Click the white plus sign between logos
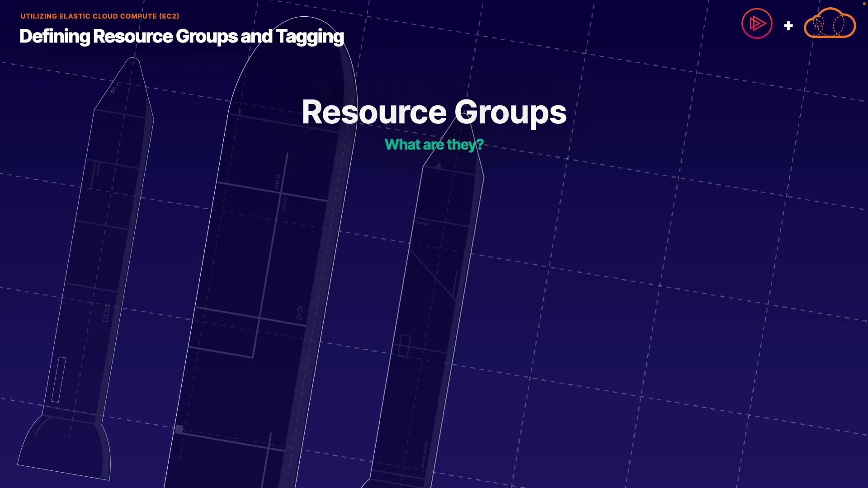The image size is (868, 488). [788, 26]
